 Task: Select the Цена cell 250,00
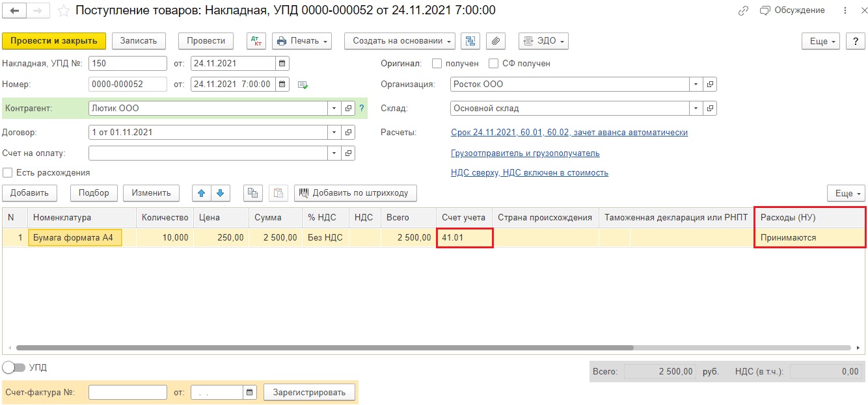[221, 238]
